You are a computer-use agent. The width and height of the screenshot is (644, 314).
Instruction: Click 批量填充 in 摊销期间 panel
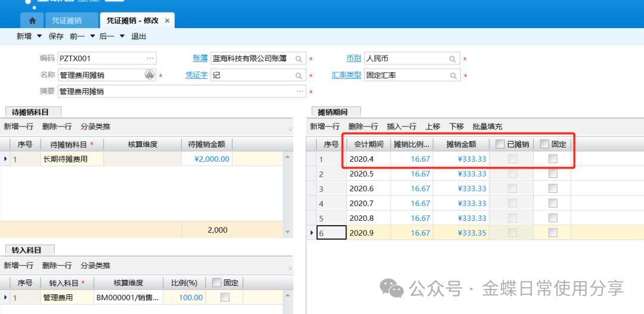[487, 127]
